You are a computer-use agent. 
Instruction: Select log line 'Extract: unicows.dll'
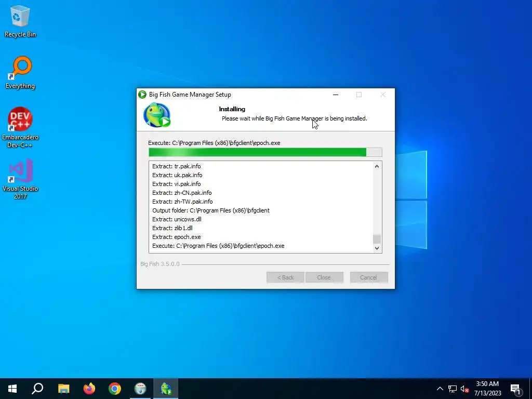click(177, 219)
